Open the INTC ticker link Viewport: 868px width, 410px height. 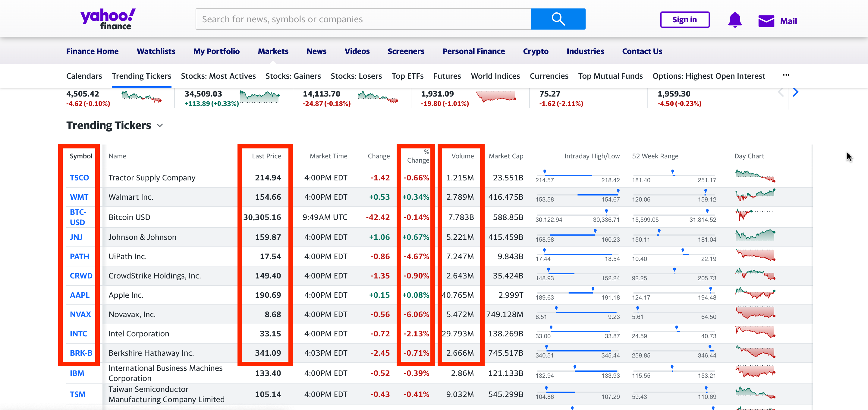tap(78, 333)
